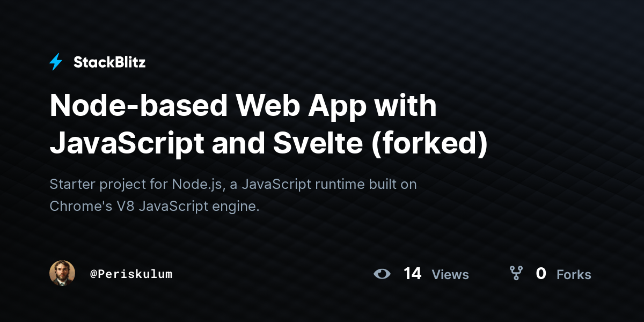Click the word "JavaScript" in the title
The image size is (644, 322).
[x=127, y=143]
